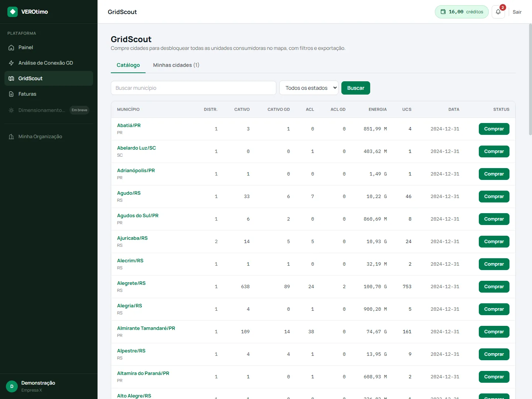Click the Empresa X label
532x399 pixels.
pyautogui.click(x=32, y=390)
